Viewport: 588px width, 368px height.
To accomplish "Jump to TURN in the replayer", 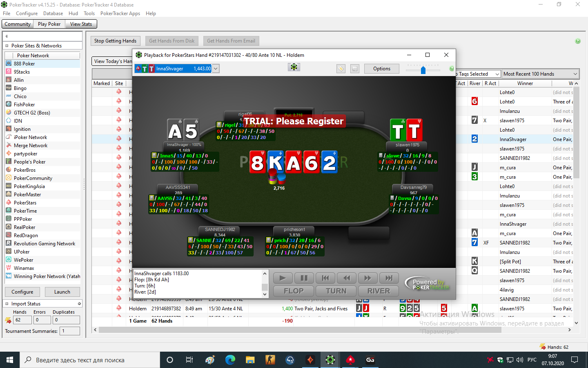I will [x=336, y=291].
